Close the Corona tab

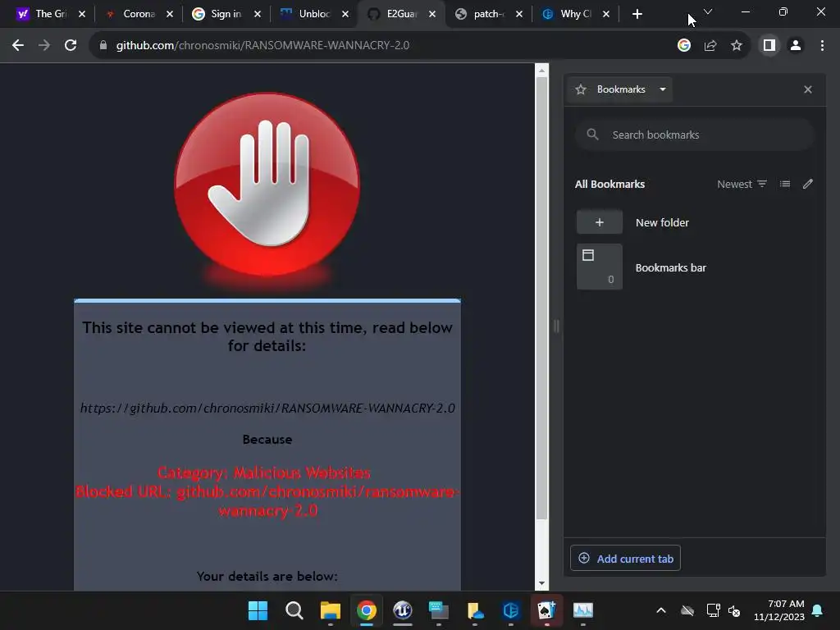pyautogui.click(x=170, y=14)
